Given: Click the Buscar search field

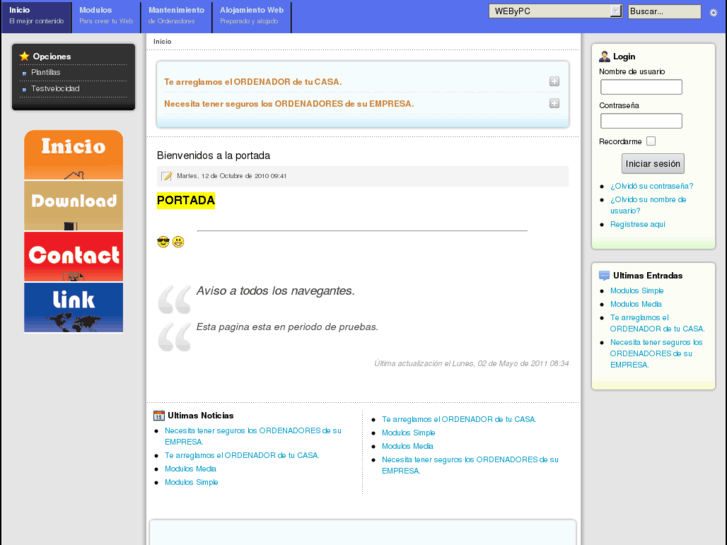Looking at the screenshot, I should [x=664, y=12].
